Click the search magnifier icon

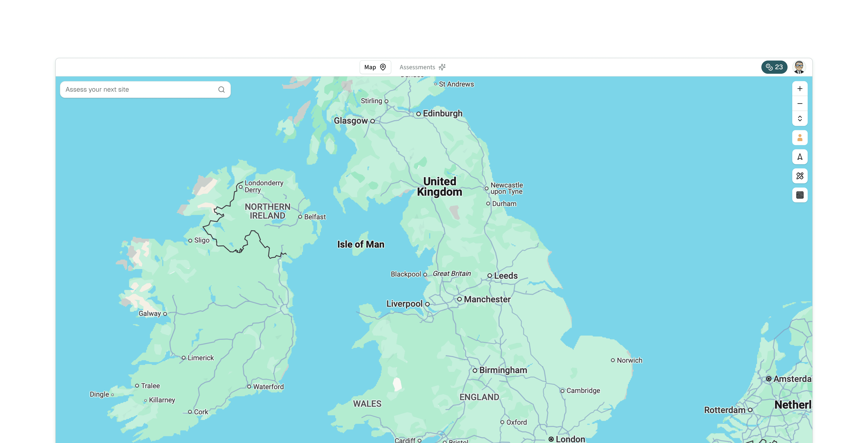point(221,90)
